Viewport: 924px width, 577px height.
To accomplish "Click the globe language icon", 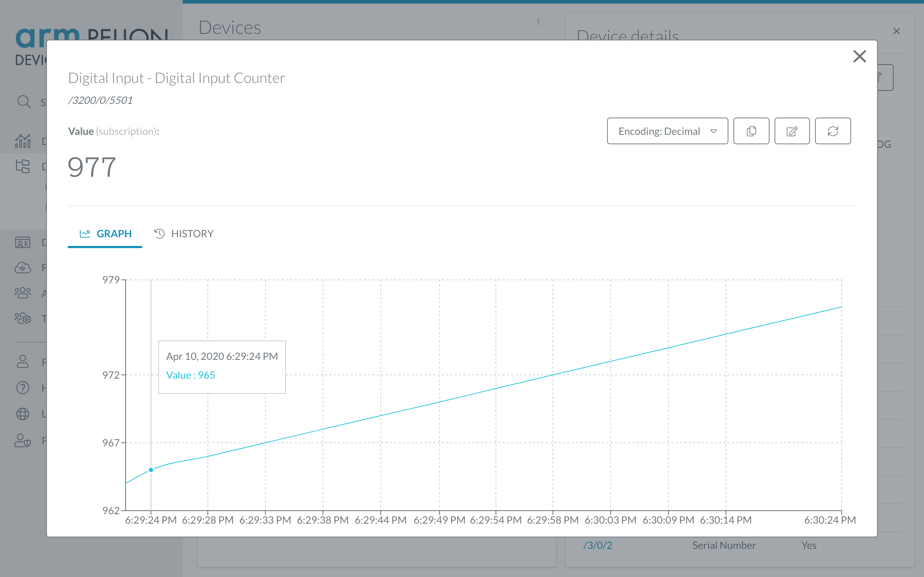I will coord(23,414).
